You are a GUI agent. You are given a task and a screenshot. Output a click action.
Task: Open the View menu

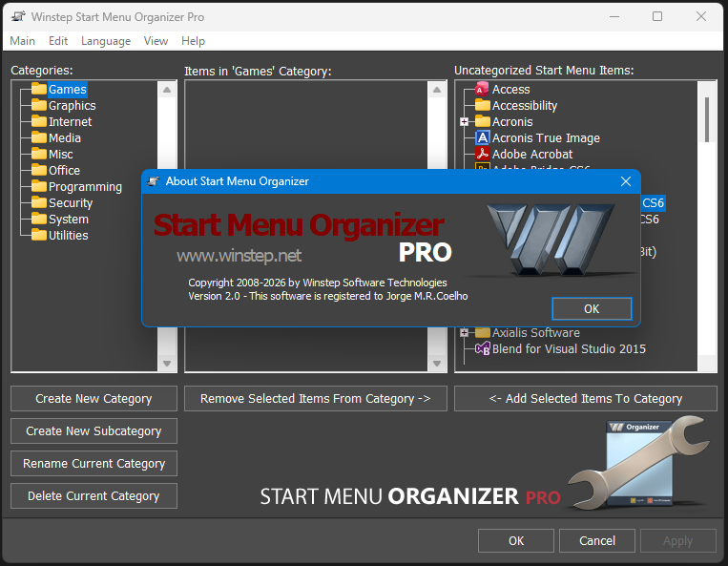(156, 41)
